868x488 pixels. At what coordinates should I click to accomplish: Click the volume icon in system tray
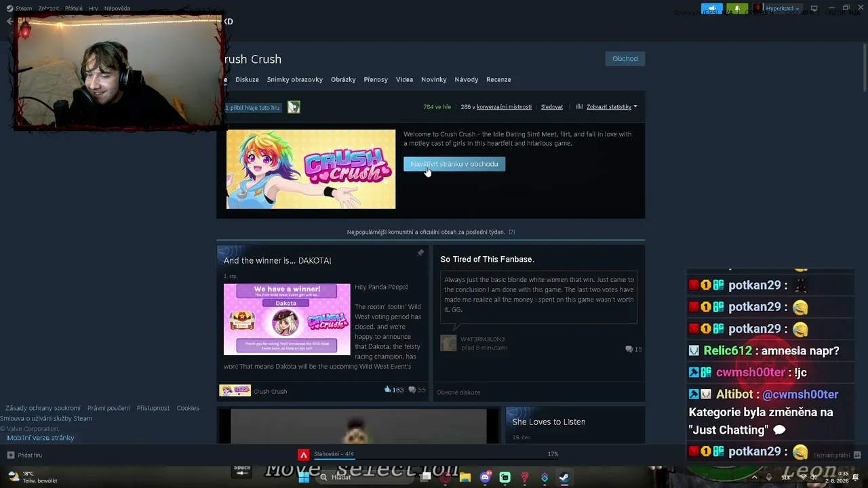click(814, 477)
